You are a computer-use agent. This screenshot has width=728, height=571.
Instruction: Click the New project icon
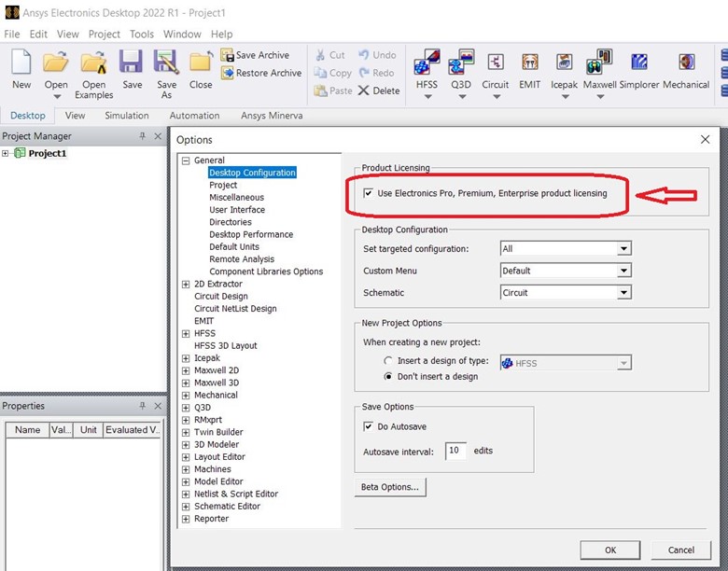point(21,63)
